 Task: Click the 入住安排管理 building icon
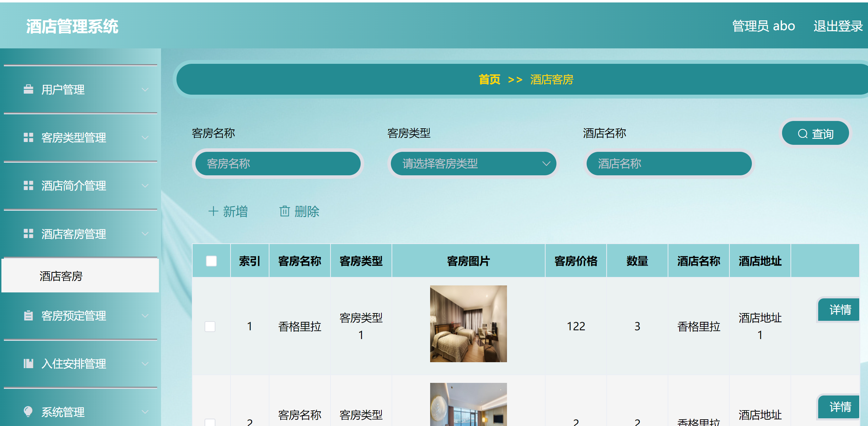click(x=28, y=364)
